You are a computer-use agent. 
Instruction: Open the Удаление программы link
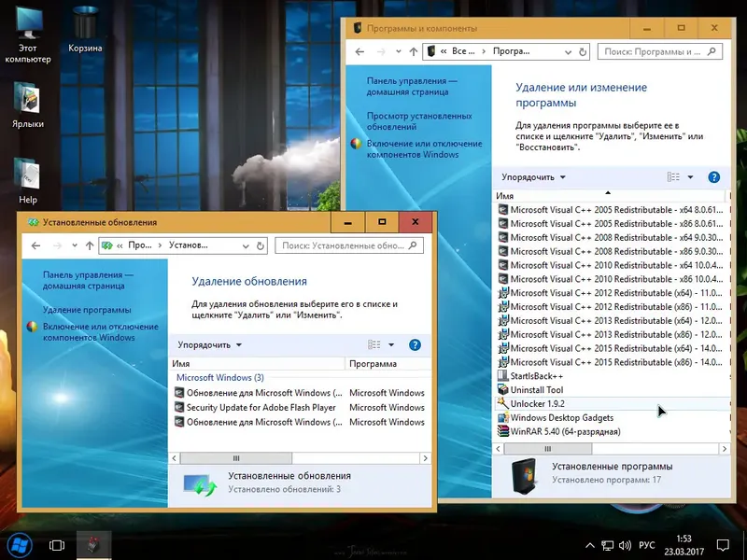pos(87,310)
